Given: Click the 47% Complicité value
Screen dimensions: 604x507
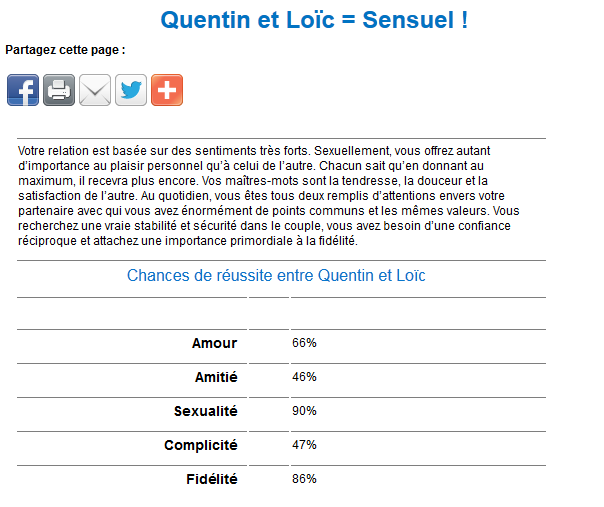Looking at the screenshot, I should coord(304,445).
